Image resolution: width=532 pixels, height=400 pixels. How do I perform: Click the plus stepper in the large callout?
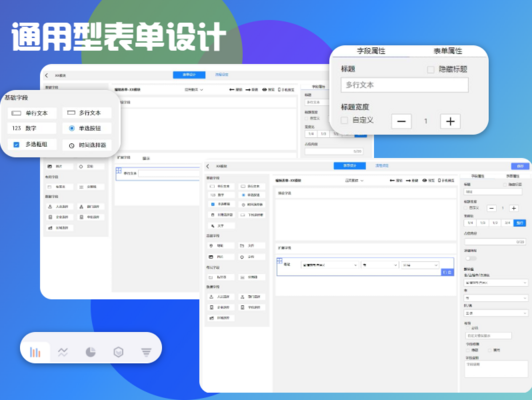tap(450, 121)
